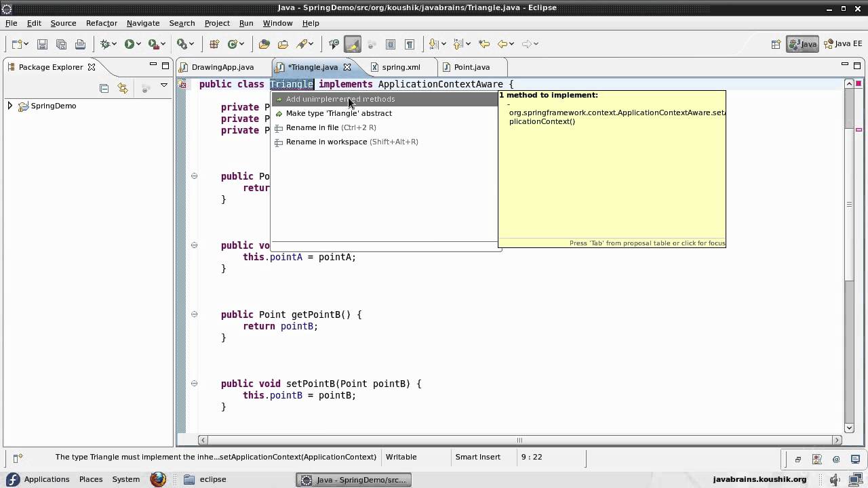Switch to the Java perspective
The height and width of the screenshot is (488, 868).
pos(803,44)
